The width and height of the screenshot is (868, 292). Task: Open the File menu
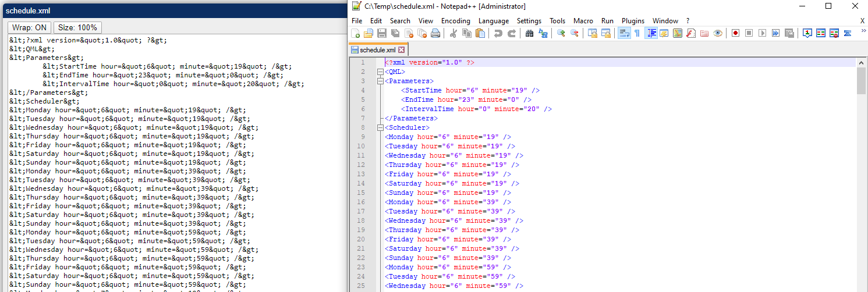pyautogui.click(x=357, y=20)
